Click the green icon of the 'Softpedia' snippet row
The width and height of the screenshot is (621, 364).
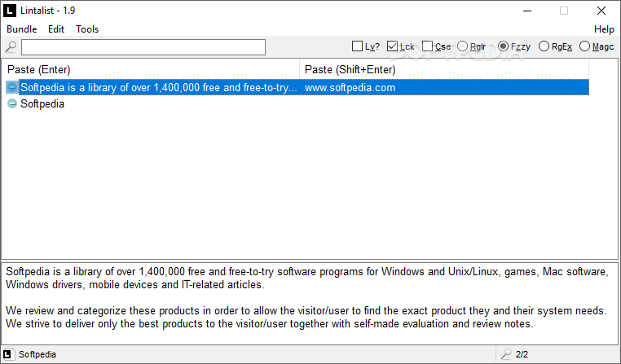[12, 103]
